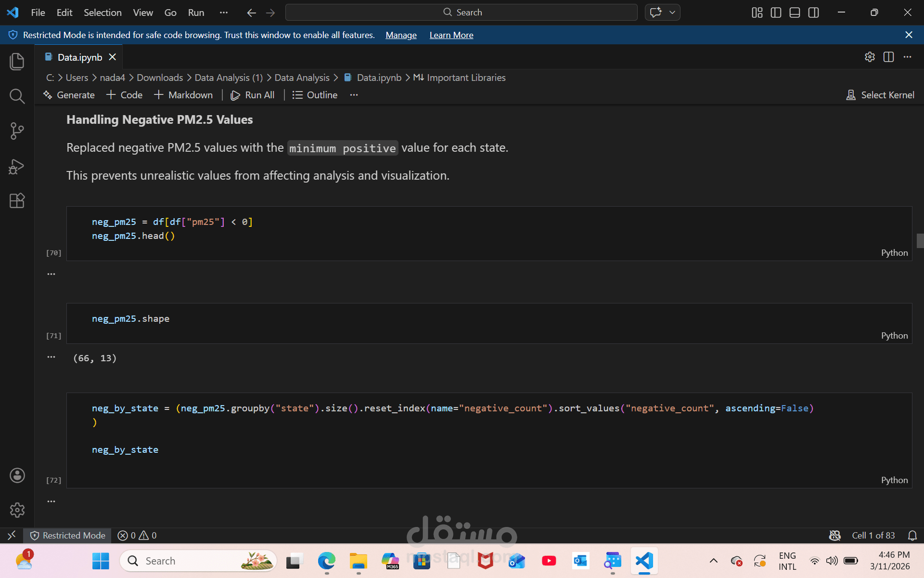Click the notifications bell in the status bar
The height and width of the screenshot is (578, 924).
pyautogui.click(x=912, y=535)
